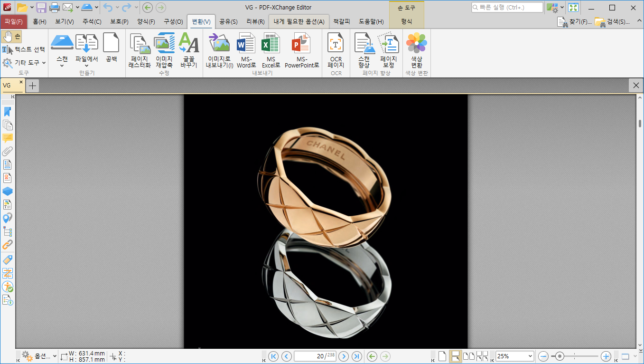
Task: Go to last page button
Action: (x=357, y=356)
